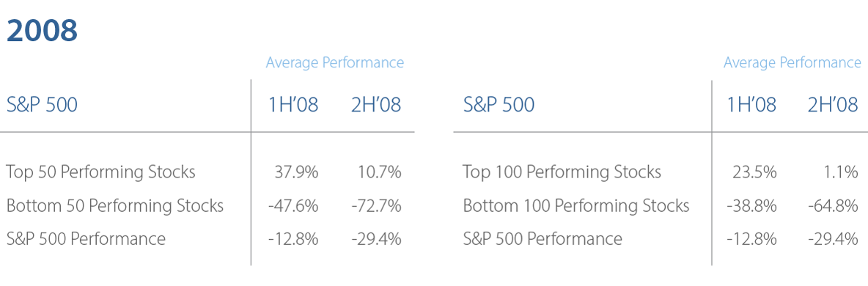Click the right S&P 500 header
868x286 pixels.
(499, 105)
